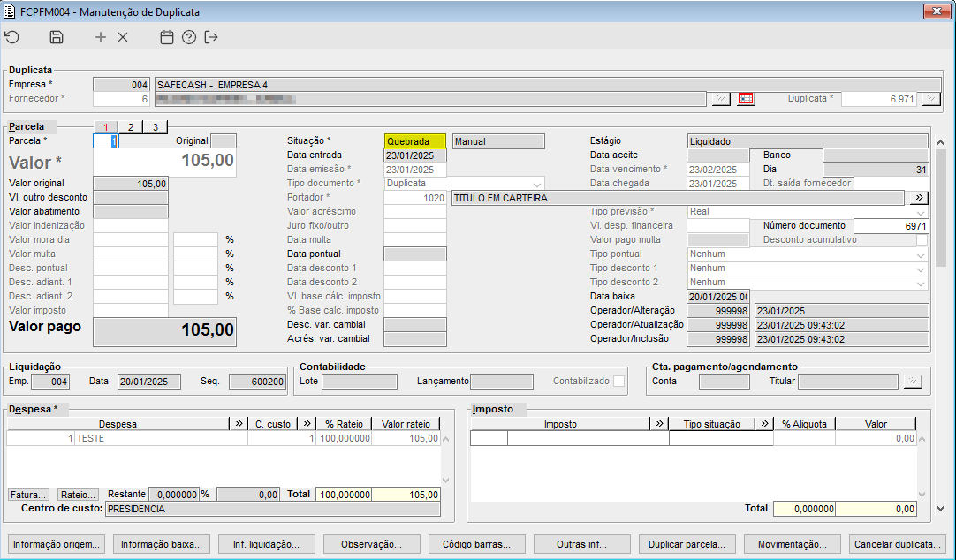The image size is (956, 560).
Task: Open Informação origem... button
Action: point(57,544)
